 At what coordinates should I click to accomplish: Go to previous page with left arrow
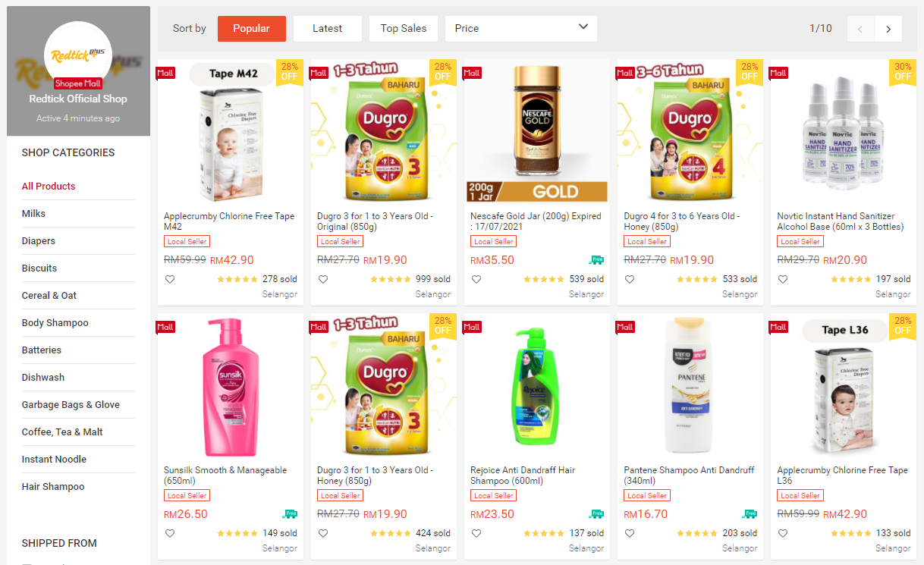pyautogui.click(x=860, y=29)
